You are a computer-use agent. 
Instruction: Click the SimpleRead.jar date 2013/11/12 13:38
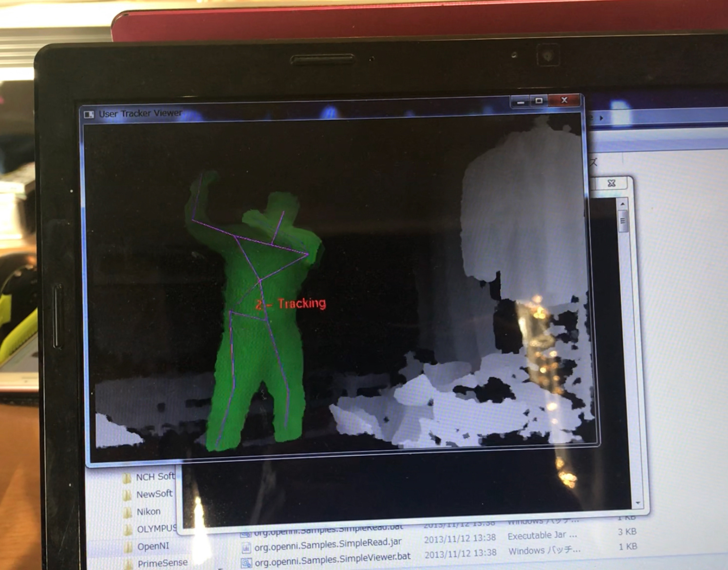(x=460, y=538)
